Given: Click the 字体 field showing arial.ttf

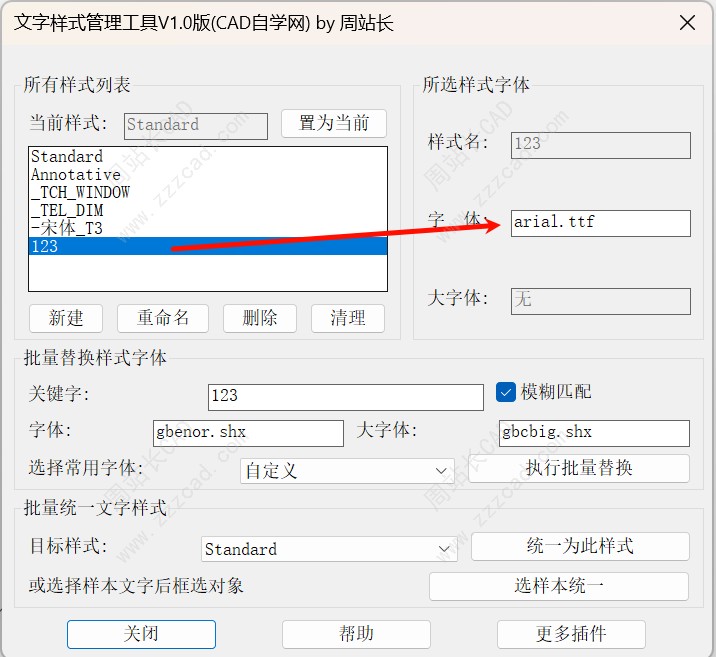Looking at the screenshot, I should click(x=600, y=223).
